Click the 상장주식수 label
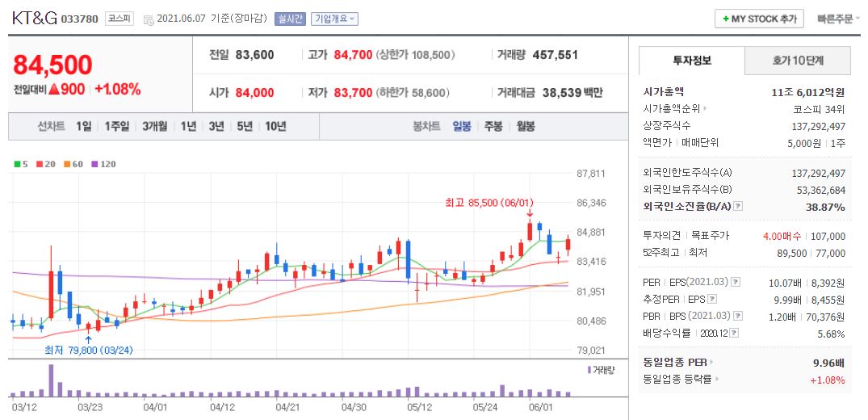This screenshot has height=420, width=868. pos(667,126)
